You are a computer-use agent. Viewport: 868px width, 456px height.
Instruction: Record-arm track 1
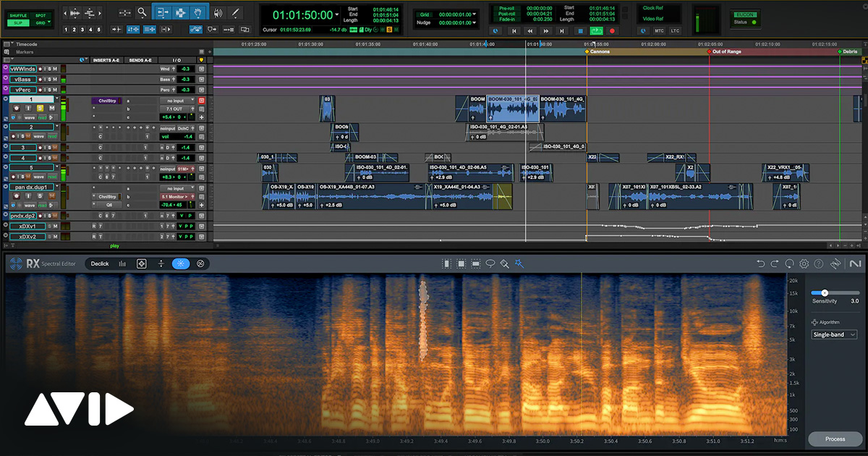coord(15,109)
